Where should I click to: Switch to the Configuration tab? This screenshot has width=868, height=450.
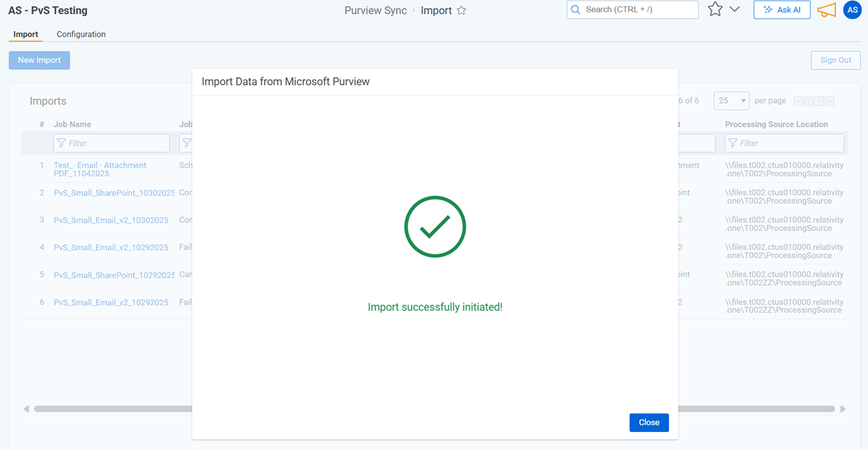(81, 34)
